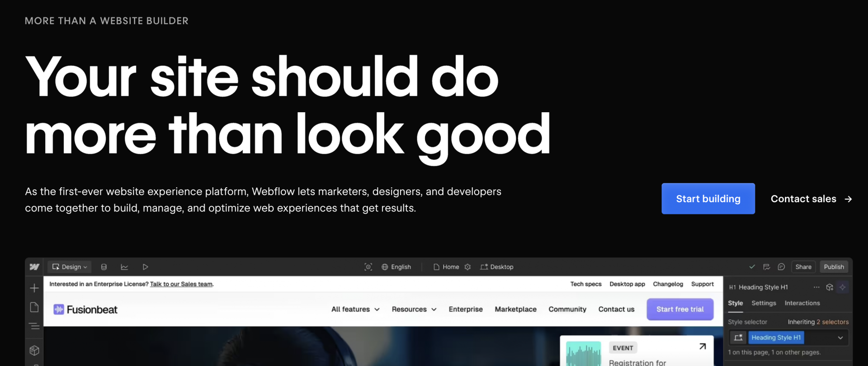This screenshot has height=366, width=868.
Task: Click the Heading Style H1 selector tag
Action: coord(776,337)
